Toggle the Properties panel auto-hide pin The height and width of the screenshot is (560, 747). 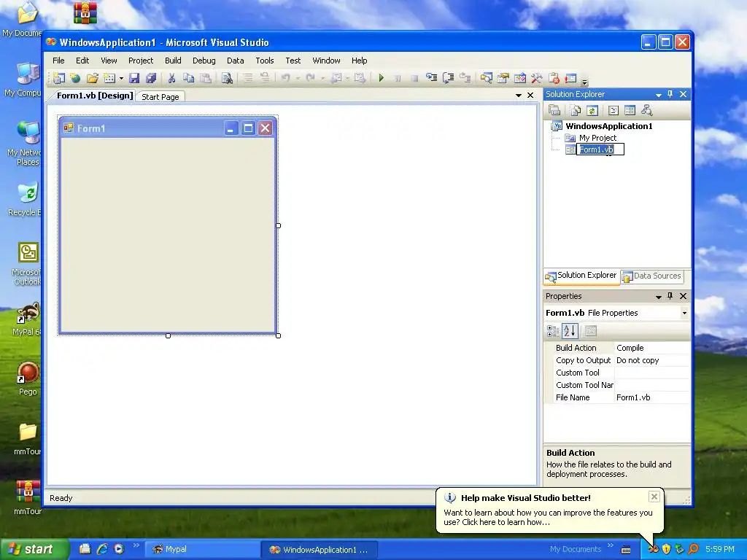pyautogui.click(x=670, y=296)
